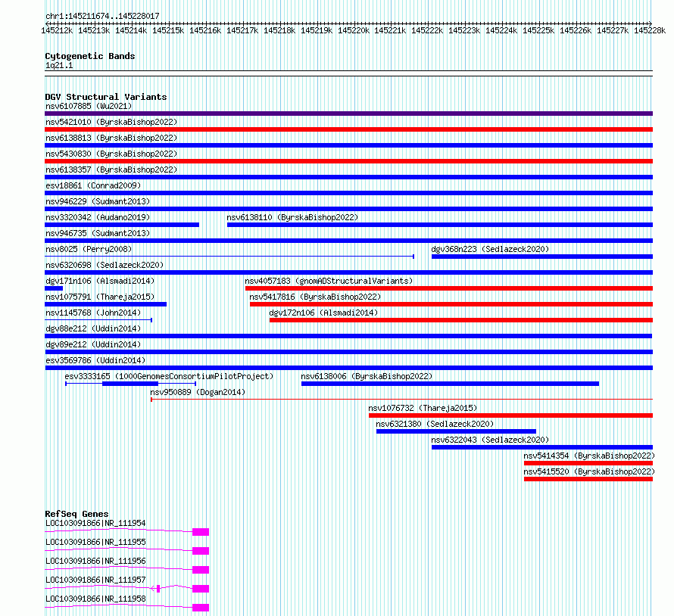674x616 pixels.
Task: Select nsv6138006 (ByrskaBishop2022) label
Action: click(367, 376)
